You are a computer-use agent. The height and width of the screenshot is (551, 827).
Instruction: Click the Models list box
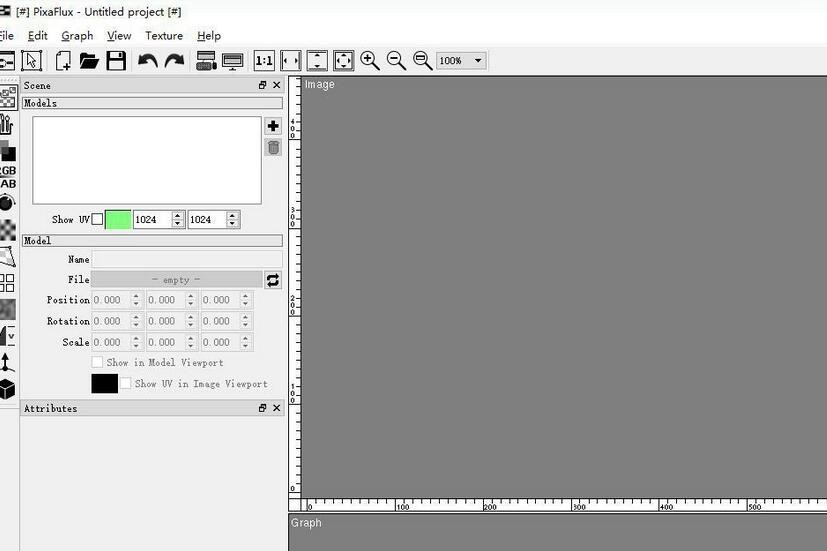[x=147, y=160]
